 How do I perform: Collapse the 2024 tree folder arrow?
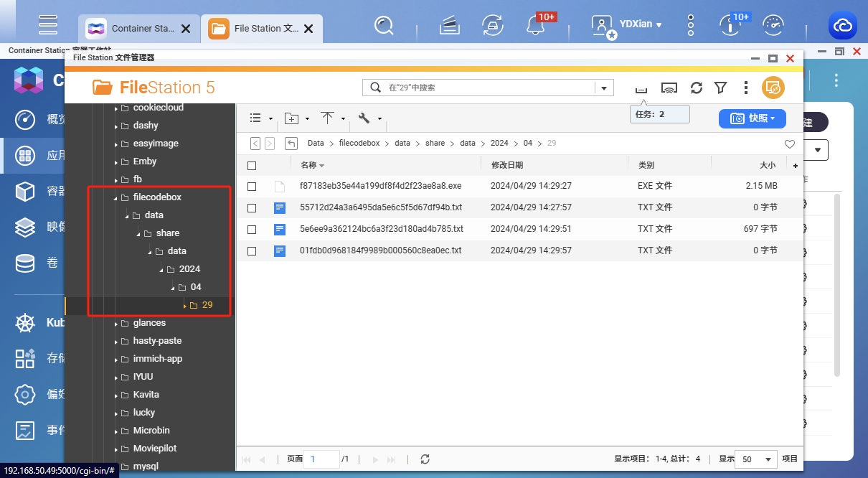pyautogui.click(x=161, y=270)
